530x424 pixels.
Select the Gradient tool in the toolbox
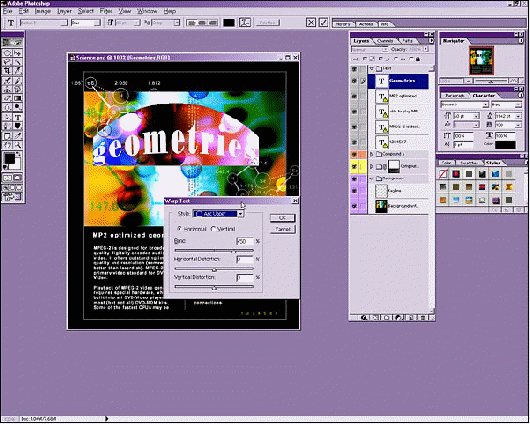(x=18, y=98)
